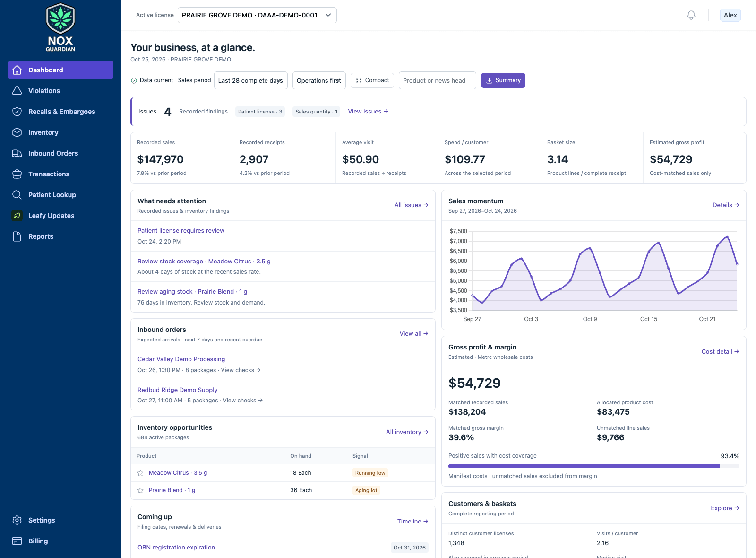
Task: Click the Reports document icon
Action: point(17,236)
